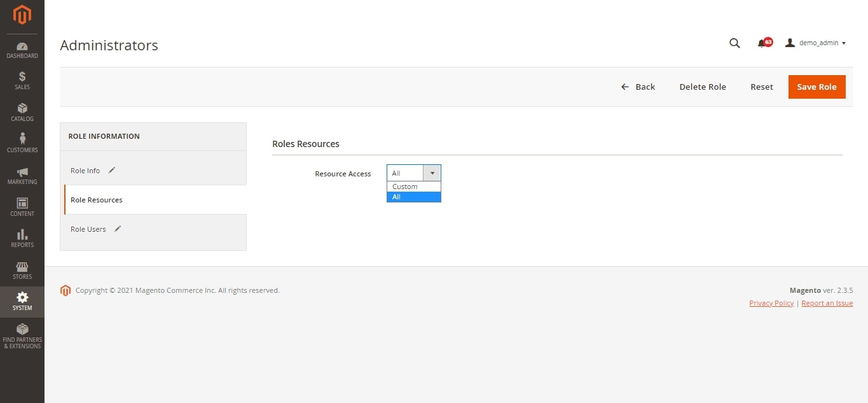Click the demo_admin user avatar icon

790,43
